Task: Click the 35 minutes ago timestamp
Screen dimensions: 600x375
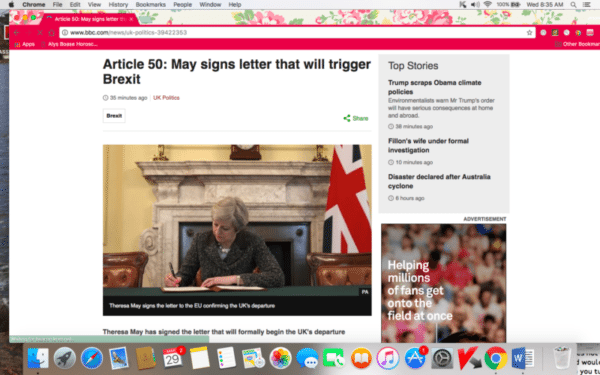Action: pyautogui.click(x=125, y=98)
